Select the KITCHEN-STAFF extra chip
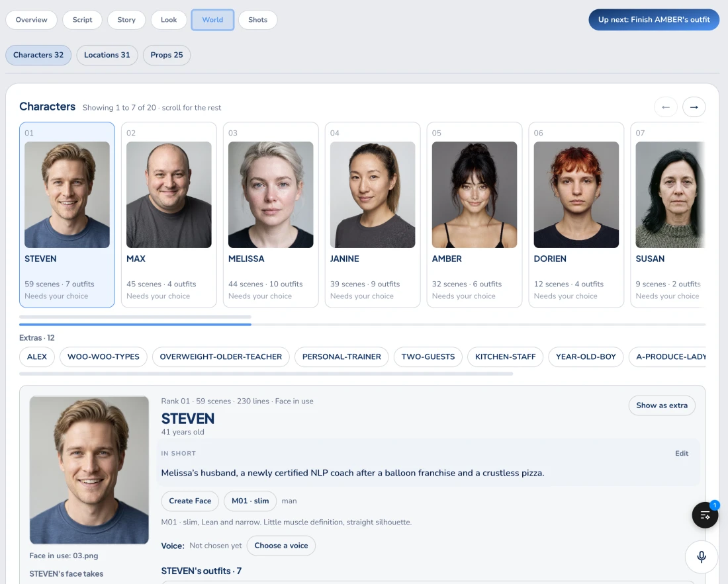Image resolution: width=728 pixels, height=584 pixels. click(x=505, y=357)
